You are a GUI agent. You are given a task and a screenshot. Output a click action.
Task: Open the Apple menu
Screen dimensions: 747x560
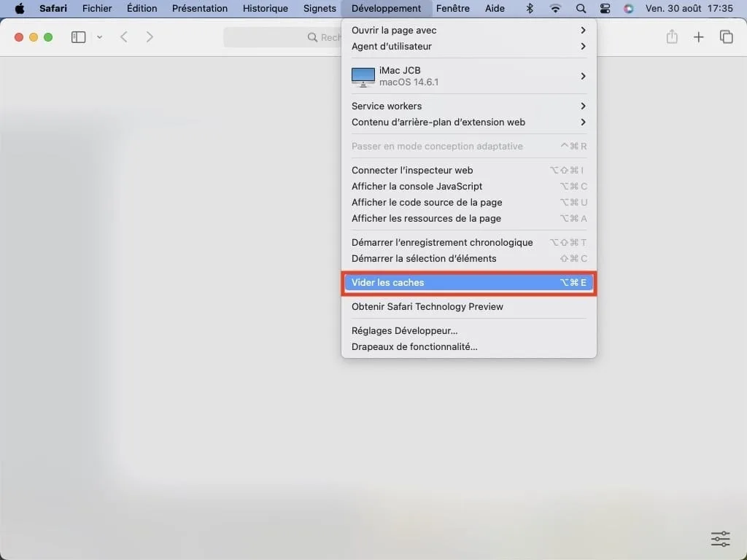[19, 8]
